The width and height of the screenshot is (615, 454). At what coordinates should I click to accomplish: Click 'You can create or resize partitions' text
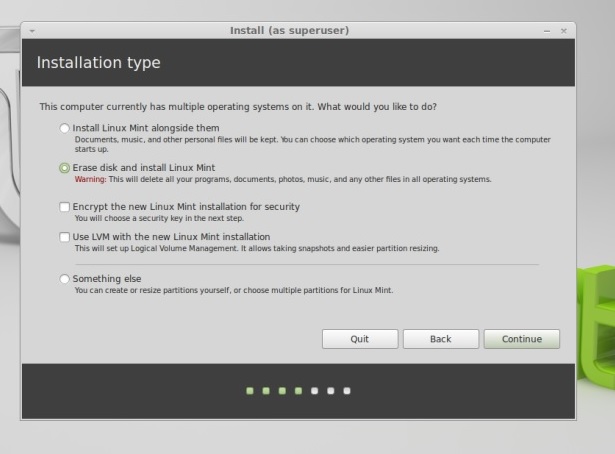coord(234,290)
